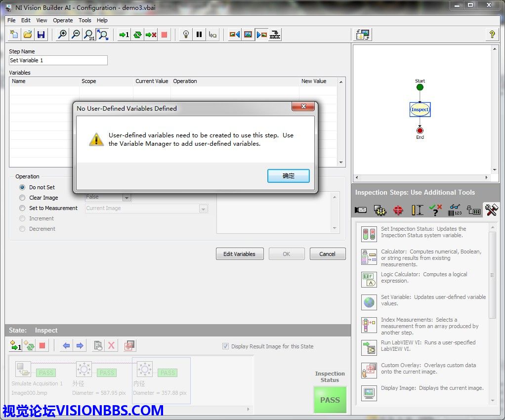This screenshot has width=505, height=420.
Task: Add the Set Inspection Status step
Action: 369,234
